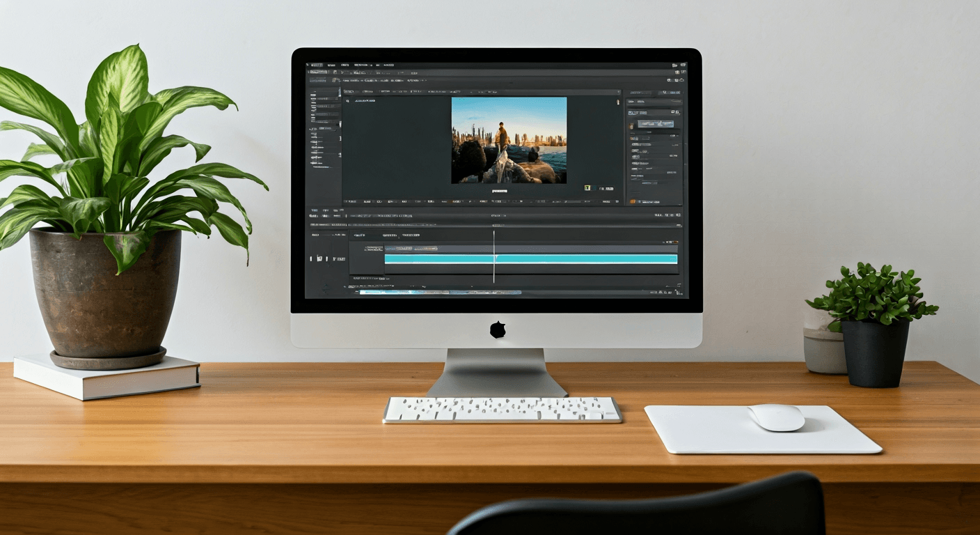Click the rightmost icon in the top menu bar

point(683,65)
